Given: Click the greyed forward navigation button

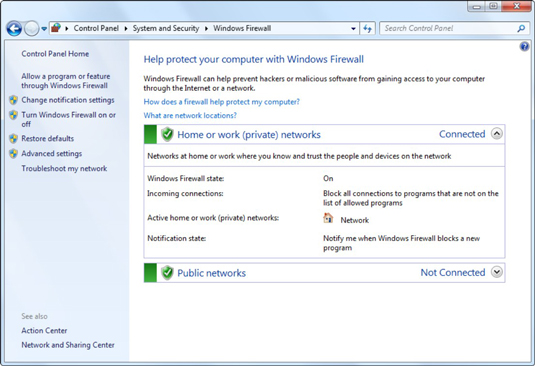Looking at the screenshot, I should [32, 29].
